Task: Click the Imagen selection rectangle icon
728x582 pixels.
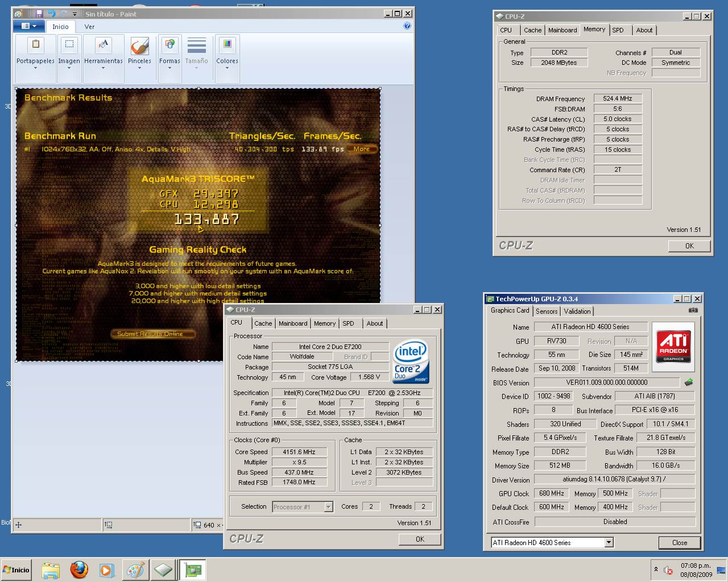Action: coord(69,45)
